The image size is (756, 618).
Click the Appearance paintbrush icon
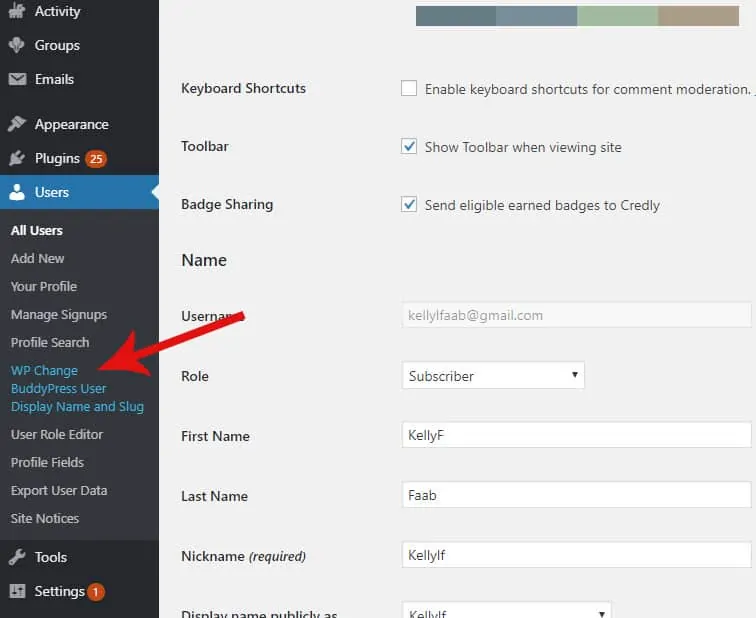17,124
